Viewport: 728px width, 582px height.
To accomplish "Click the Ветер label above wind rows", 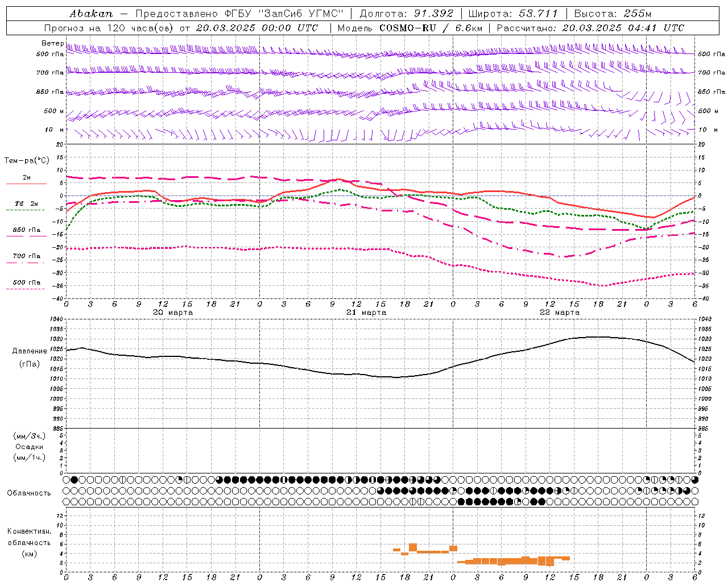I will pyautogui.click(x=53, y=43).
